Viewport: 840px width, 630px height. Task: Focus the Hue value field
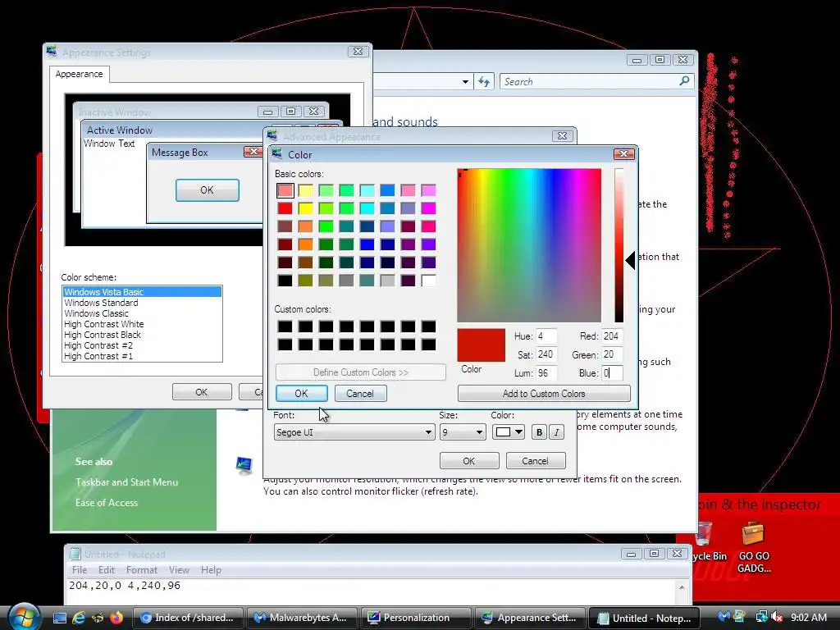click(546, 336)
